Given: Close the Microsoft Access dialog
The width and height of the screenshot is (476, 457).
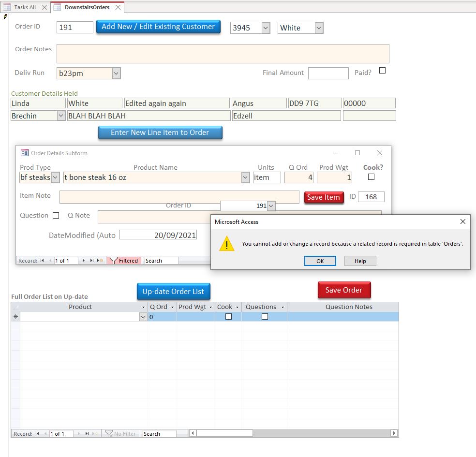Looking at the screenshot, I should [462, 221].
